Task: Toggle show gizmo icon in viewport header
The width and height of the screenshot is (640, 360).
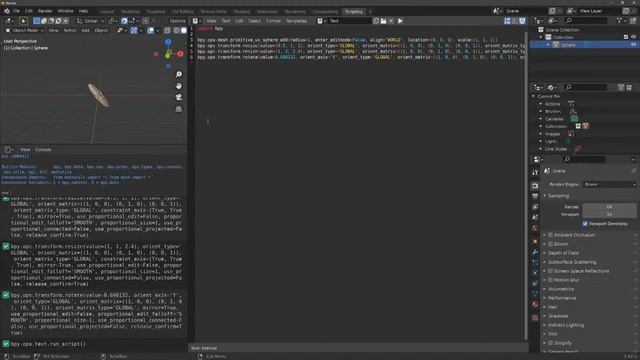Action: click(133, 31)
